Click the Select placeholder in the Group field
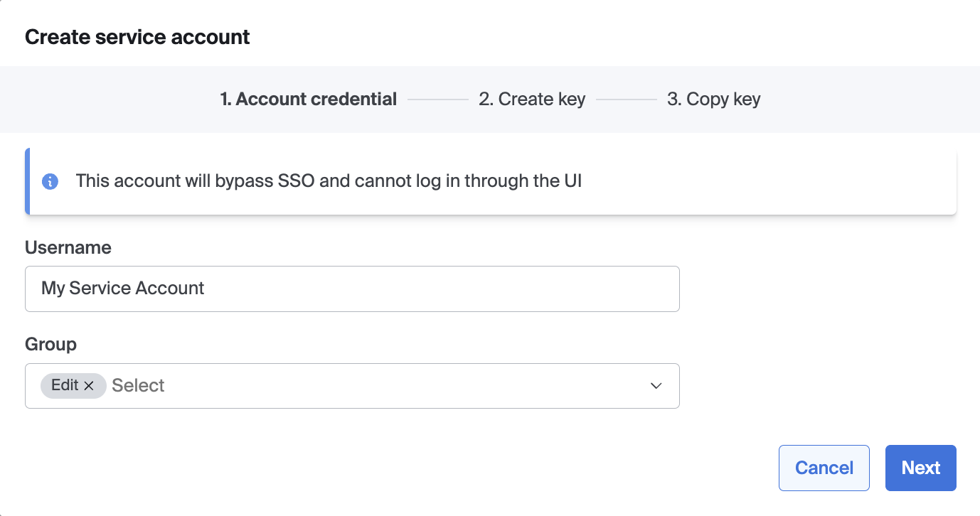980x516 pixels. click(x=138, y=386)
